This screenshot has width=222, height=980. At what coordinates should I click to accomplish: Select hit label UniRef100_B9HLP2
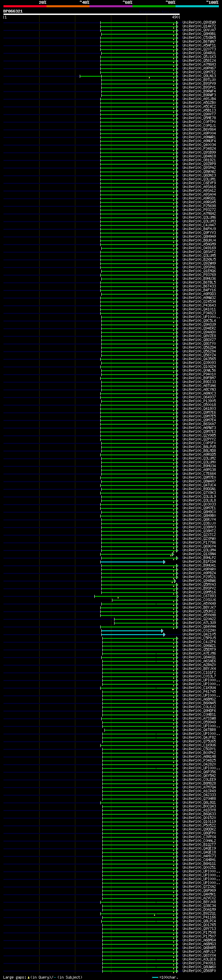[x=199, y=558]
